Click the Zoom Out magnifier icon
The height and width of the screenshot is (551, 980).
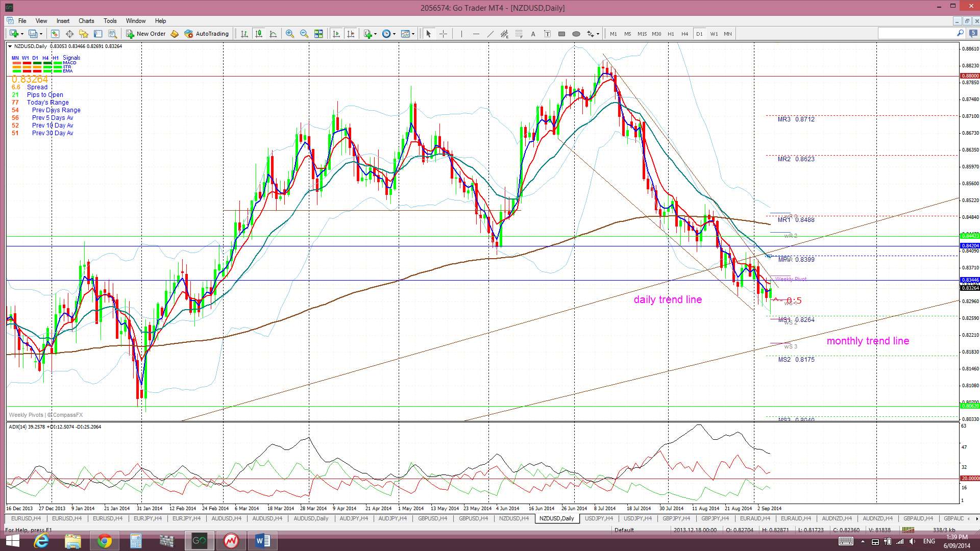(304, 34)
